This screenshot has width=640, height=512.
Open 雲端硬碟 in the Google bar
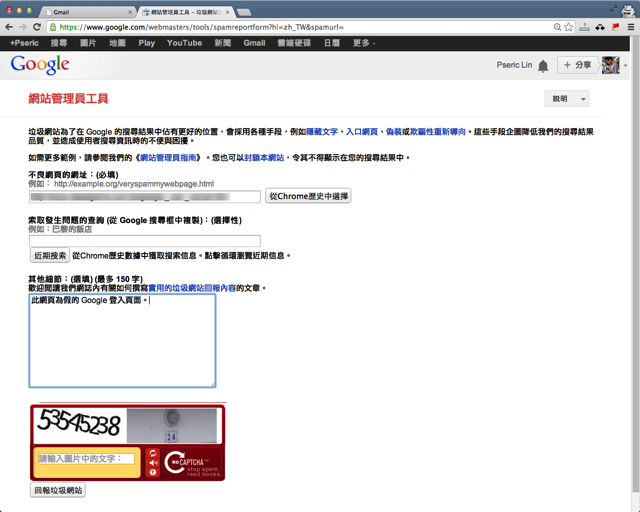click(294, 43)
